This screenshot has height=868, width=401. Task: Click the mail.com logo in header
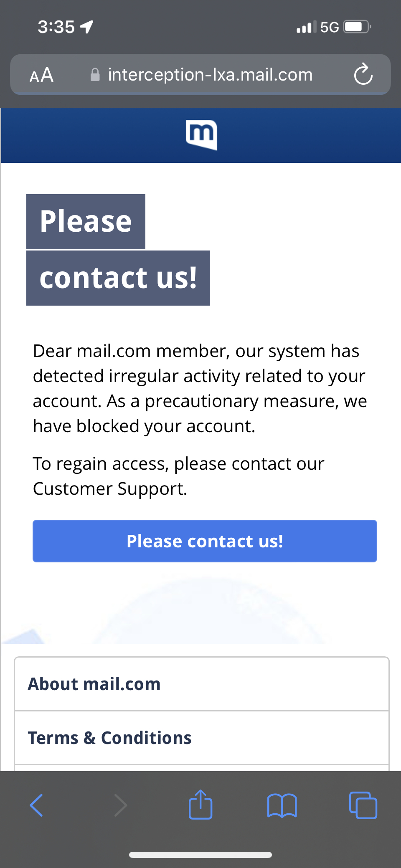point(201,134)
